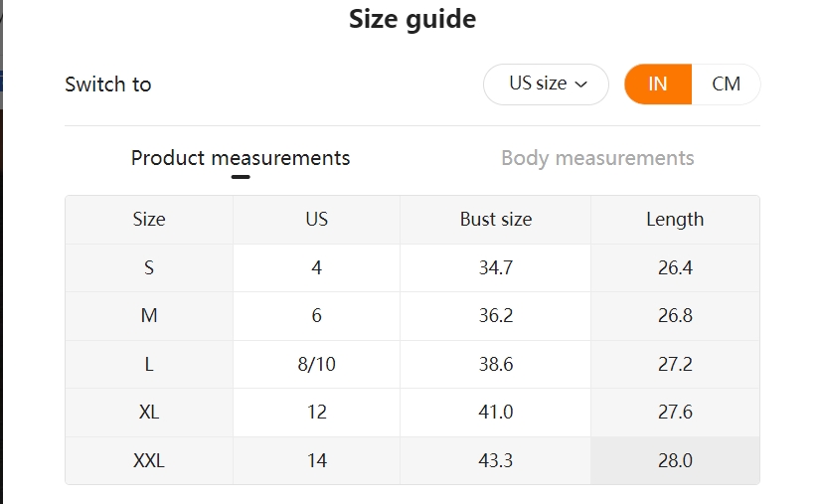Image resolution: width=820 pixels, height=504 pixels.
Task: Click the Size guide heading
Action: click(x=412, y=19)
